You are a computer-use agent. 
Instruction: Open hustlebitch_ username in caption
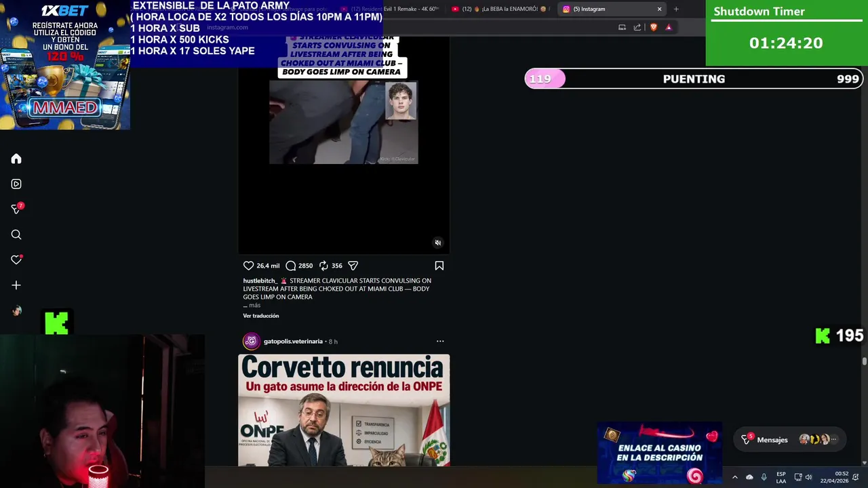[x=260, y=281]
